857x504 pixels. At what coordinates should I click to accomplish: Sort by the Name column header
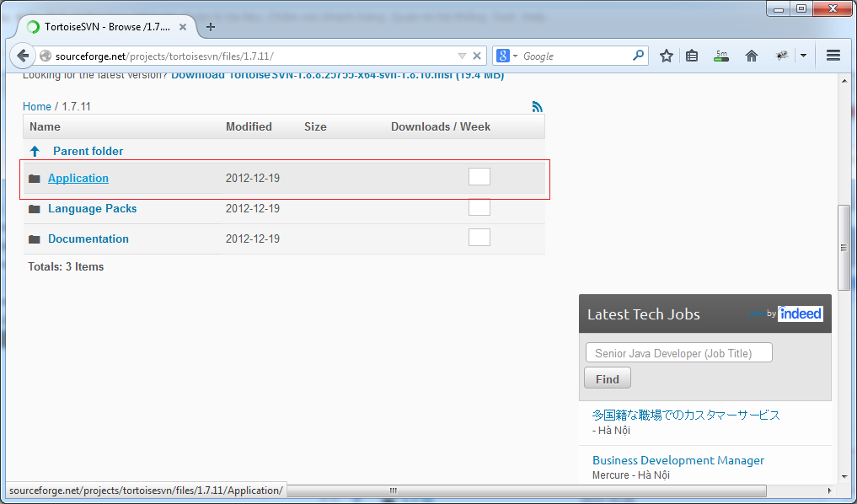click(x=45, y=126)
